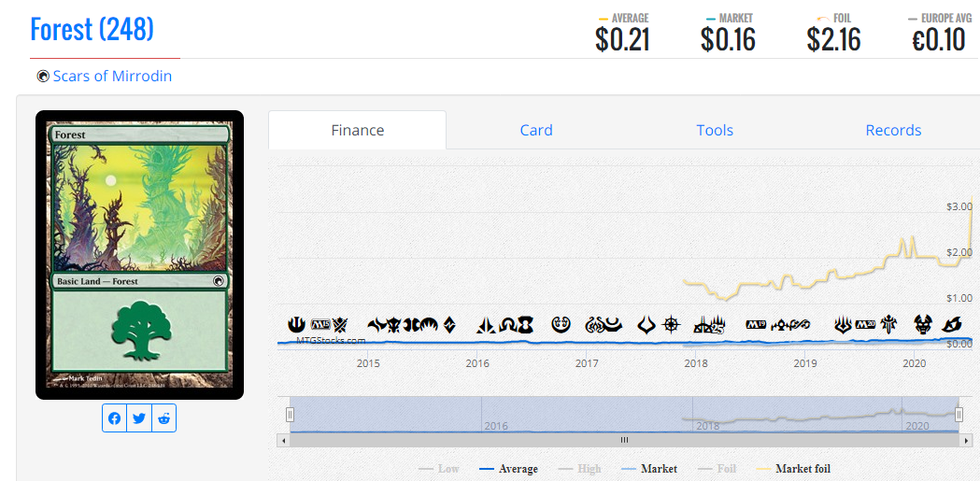This screenshot has height=481, width=980.
Task: Click the right range handle of chart navigator
Action: coord(959,414)
